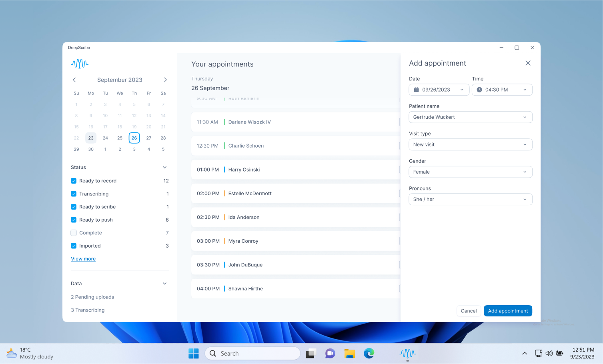Open Harry Osinski 01:00 PM appointment
This screenshot has height=364, width=603.
coord(296,170)
